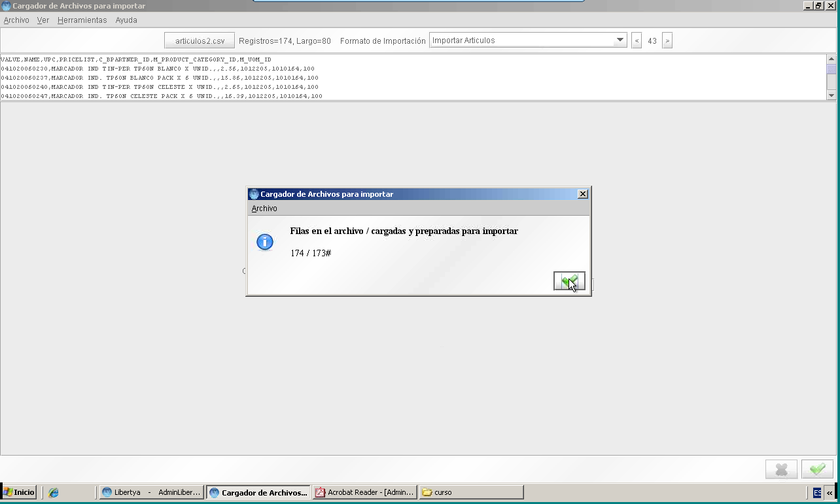The image size is (840, 504).
Task: Confirm the dialog with green checkmark button
Action: coord(569,281)
